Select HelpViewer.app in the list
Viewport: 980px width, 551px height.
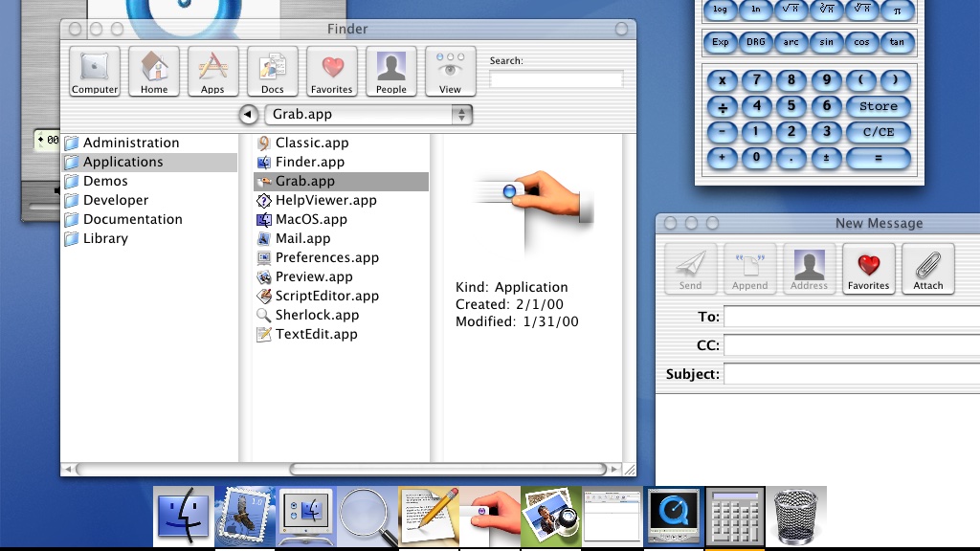click(x=342, y=200)
